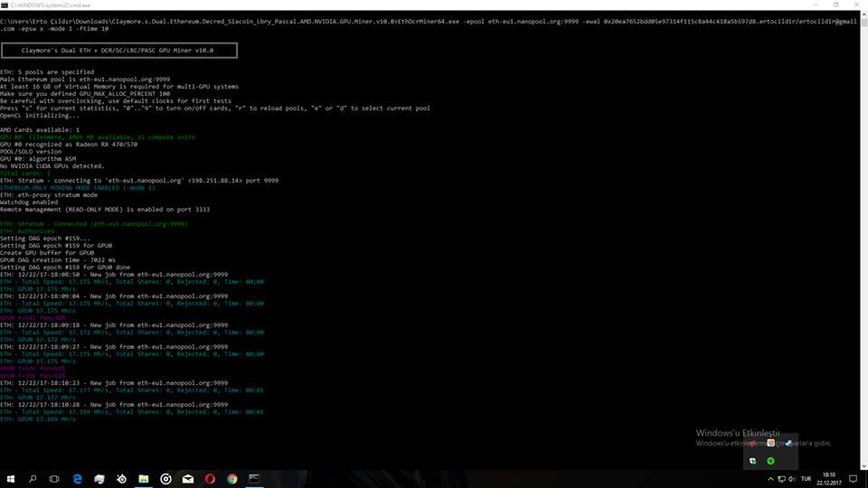Viewport: 868px width, 488px height.
Task: Click the console scrollbar up arrow
Action: (863, 15)
